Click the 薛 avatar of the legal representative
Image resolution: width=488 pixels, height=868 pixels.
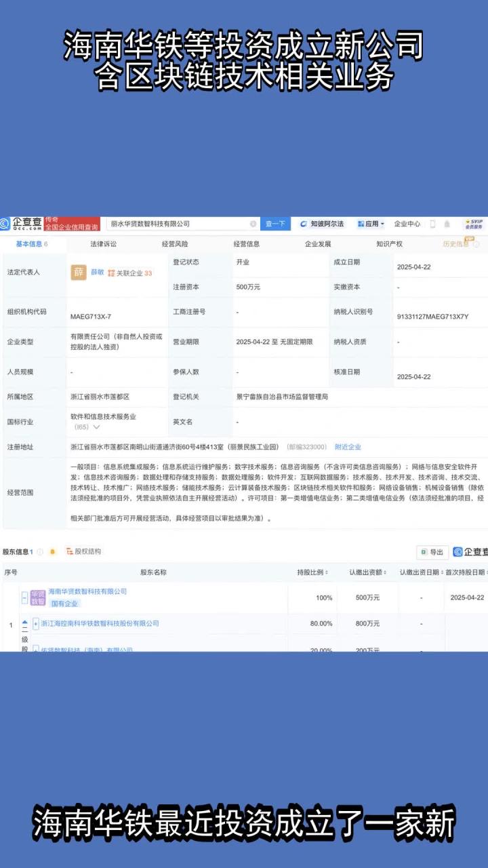[x=79, y=272]
